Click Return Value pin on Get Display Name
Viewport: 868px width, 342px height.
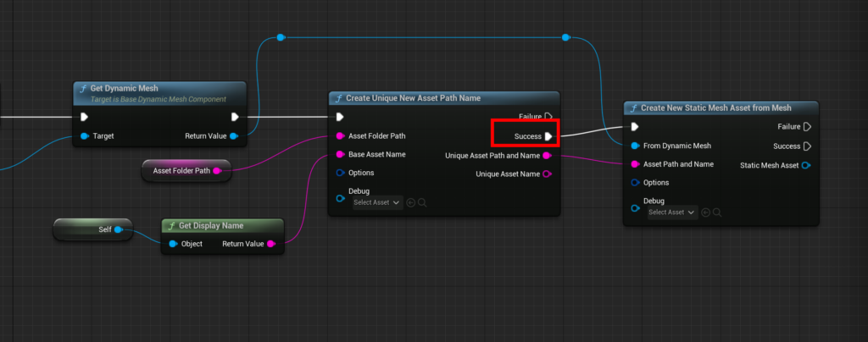pos(270,244)
